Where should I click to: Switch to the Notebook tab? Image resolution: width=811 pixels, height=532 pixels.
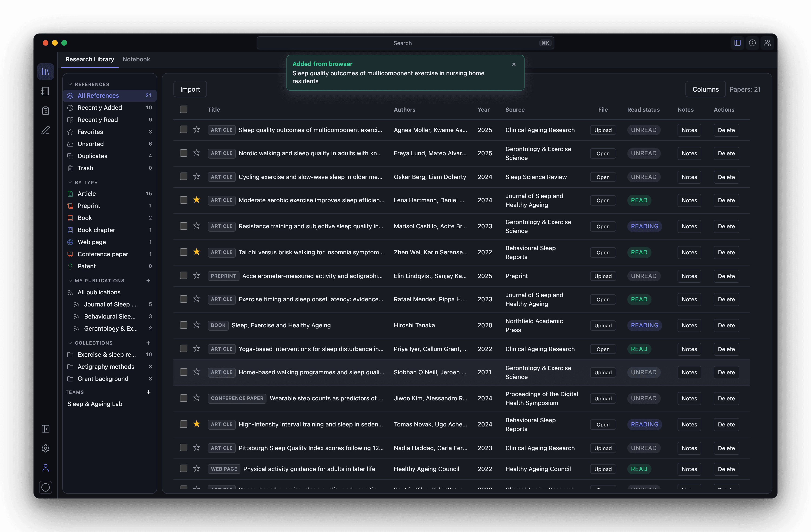pos(136,59)
